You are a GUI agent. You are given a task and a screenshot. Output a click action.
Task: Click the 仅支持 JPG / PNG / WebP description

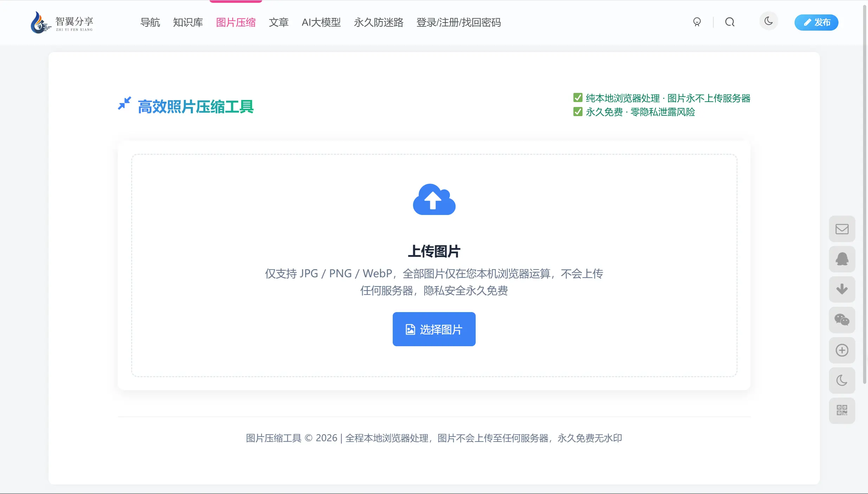point(434,282)
